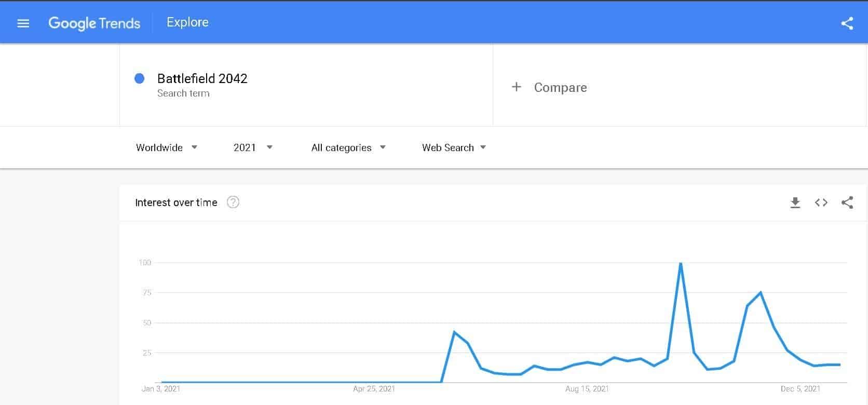Download the Interest over time data

(795, 203)
